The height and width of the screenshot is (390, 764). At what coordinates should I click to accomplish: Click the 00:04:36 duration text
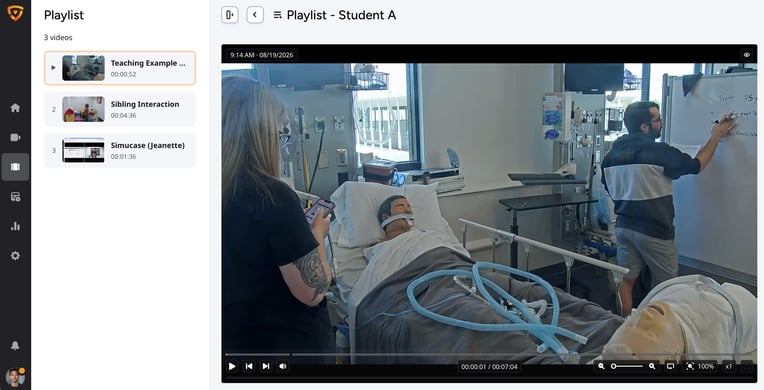123,116
